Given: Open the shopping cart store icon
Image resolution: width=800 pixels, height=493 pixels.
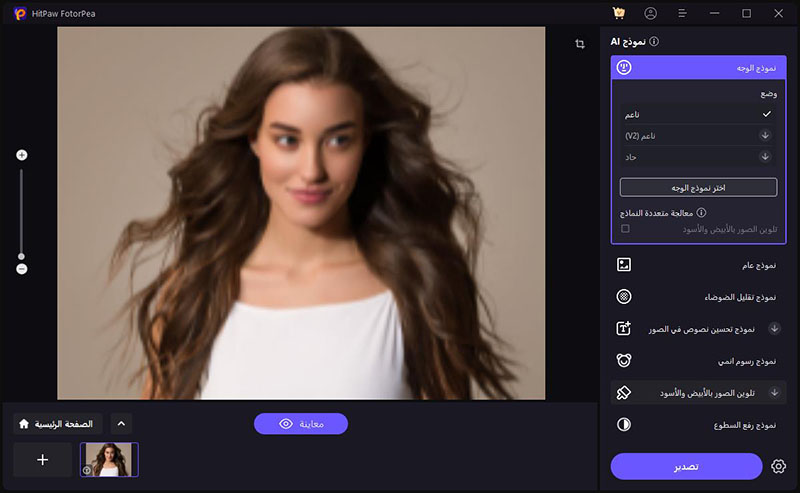Looking at the screenshot, I should click(x=619, y=13).
